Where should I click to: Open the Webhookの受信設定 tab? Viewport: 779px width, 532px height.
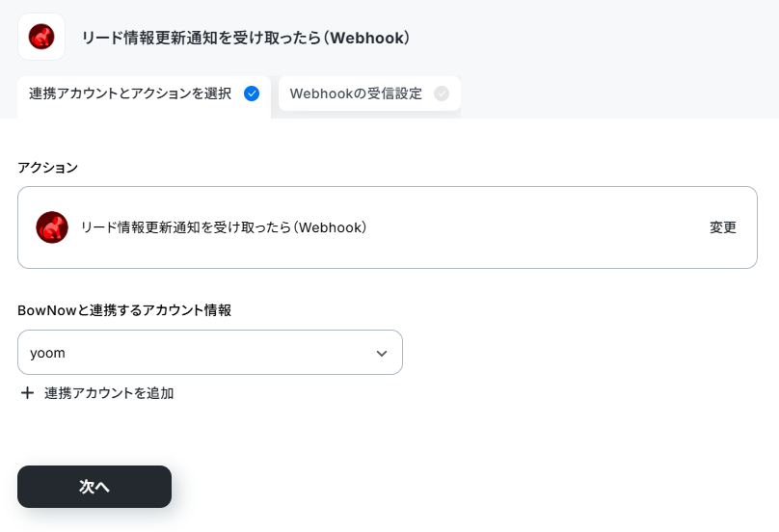click(369, 93)
